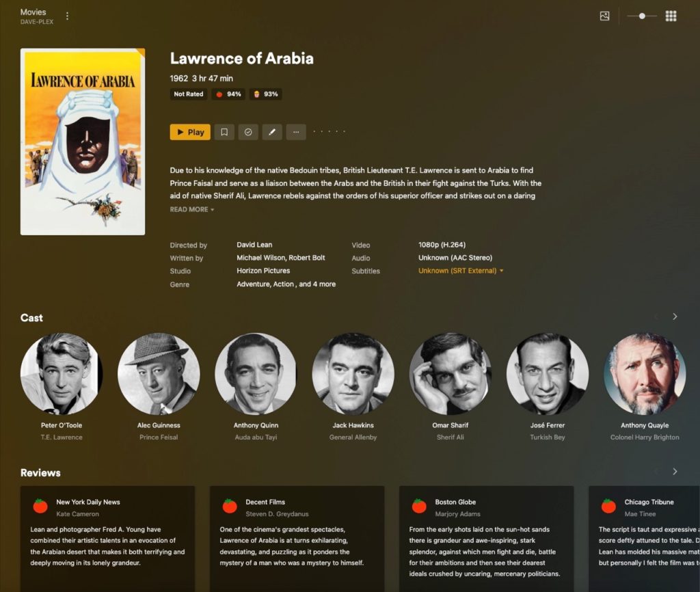Open the Subtitles Unknown (SRT External) dropdown
This screenshot has height=592, width=700.
click(x=461, y=271)
